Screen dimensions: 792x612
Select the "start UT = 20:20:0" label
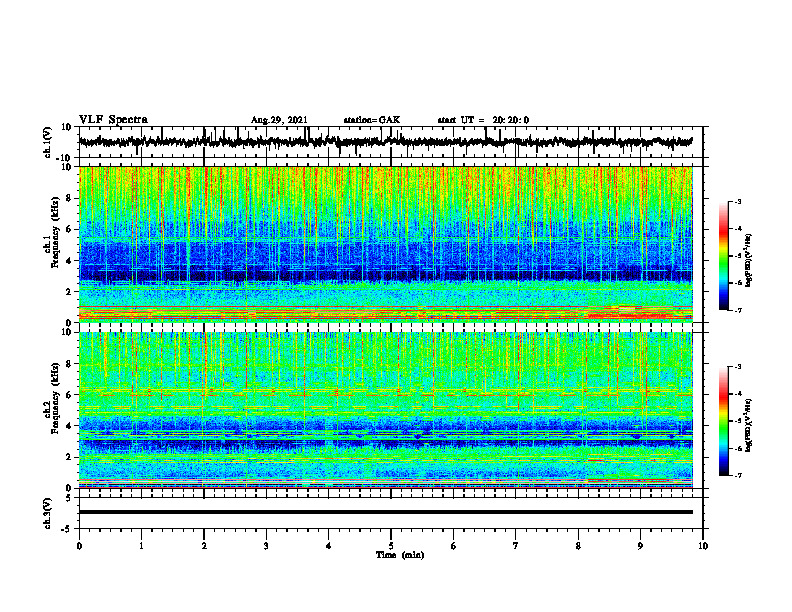pyautogui.click(x=483, y=120)
